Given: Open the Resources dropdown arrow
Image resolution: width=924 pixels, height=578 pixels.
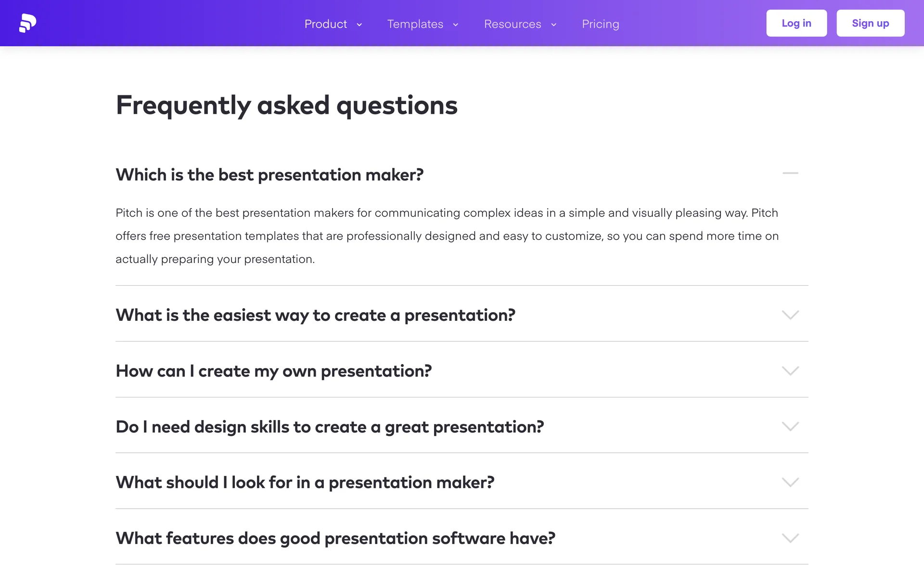Looking at the screenshot, I should [x=553, y=25].
